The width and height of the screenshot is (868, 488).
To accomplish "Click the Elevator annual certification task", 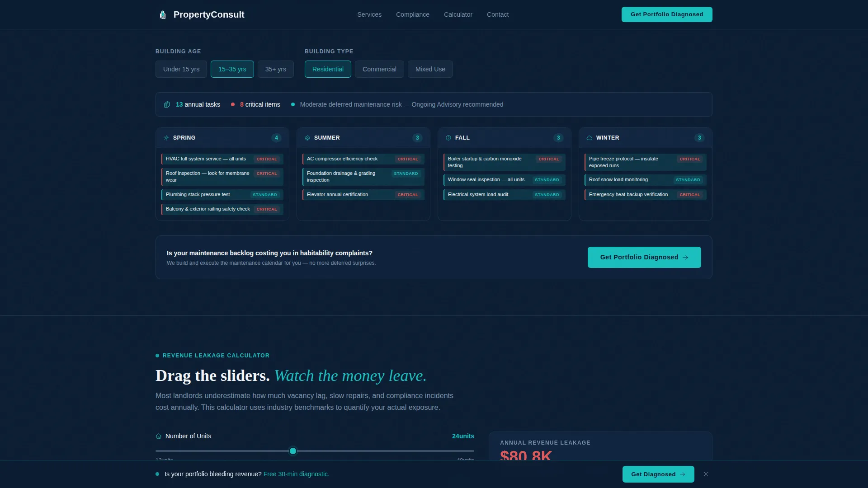I will 363,195.
